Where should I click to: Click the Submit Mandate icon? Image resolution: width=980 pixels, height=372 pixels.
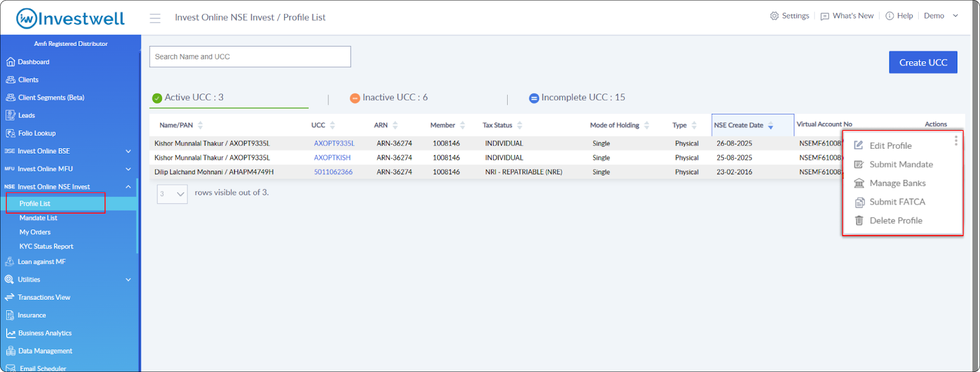point(859,165)
